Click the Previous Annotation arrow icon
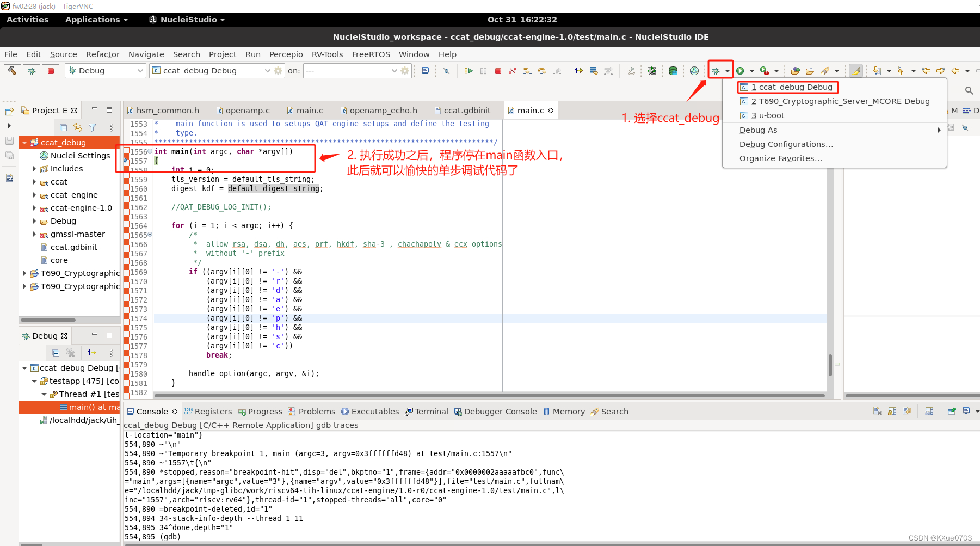Screen dimensions: 980x546 [901, 71]
